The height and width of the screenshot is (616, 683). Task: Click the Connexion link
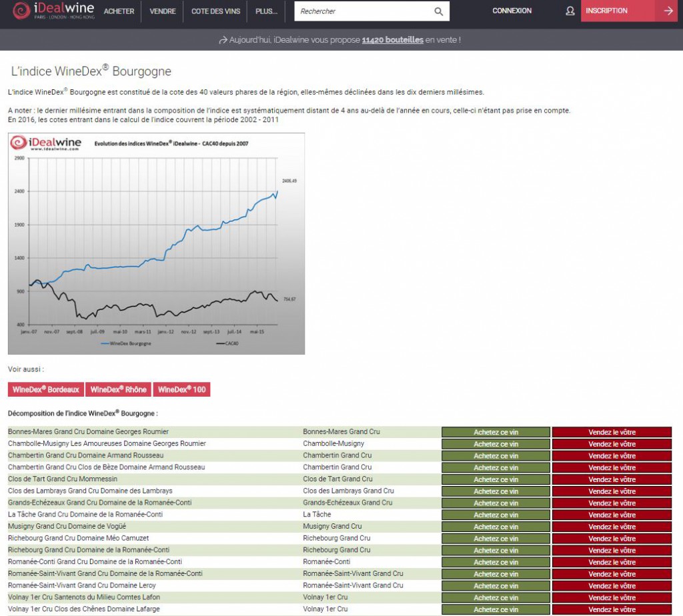[x=512, y=11]
